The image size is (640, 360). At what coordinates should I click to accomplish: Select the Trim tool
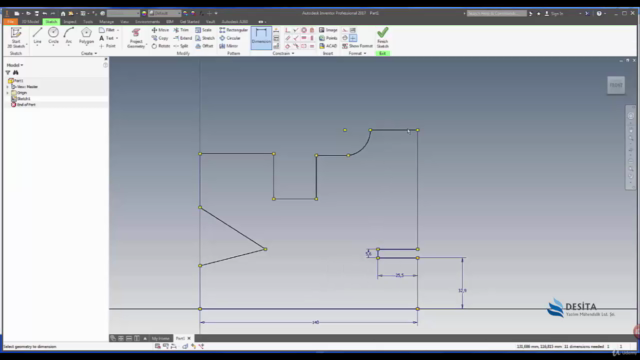click(x=181, y=30)
